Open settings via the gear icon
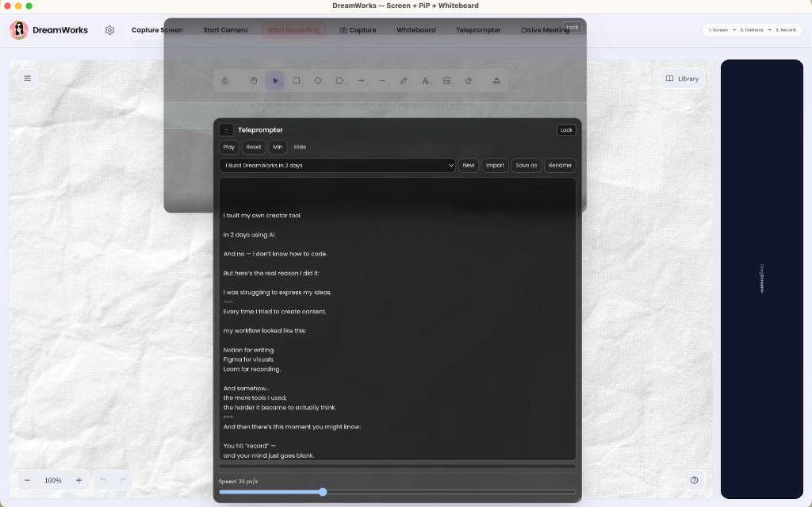812x507 pixels. pos(109,30)
